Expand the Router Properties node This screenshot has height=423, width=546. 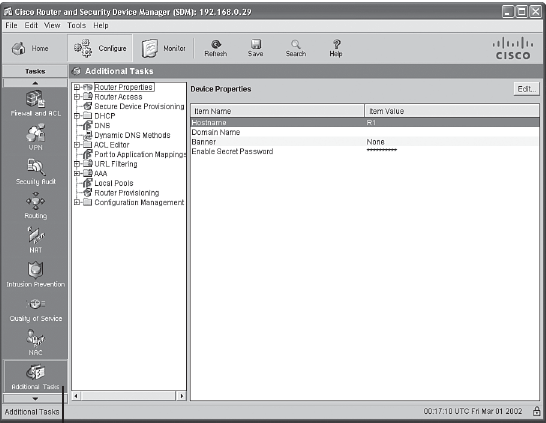coord(77,87)
